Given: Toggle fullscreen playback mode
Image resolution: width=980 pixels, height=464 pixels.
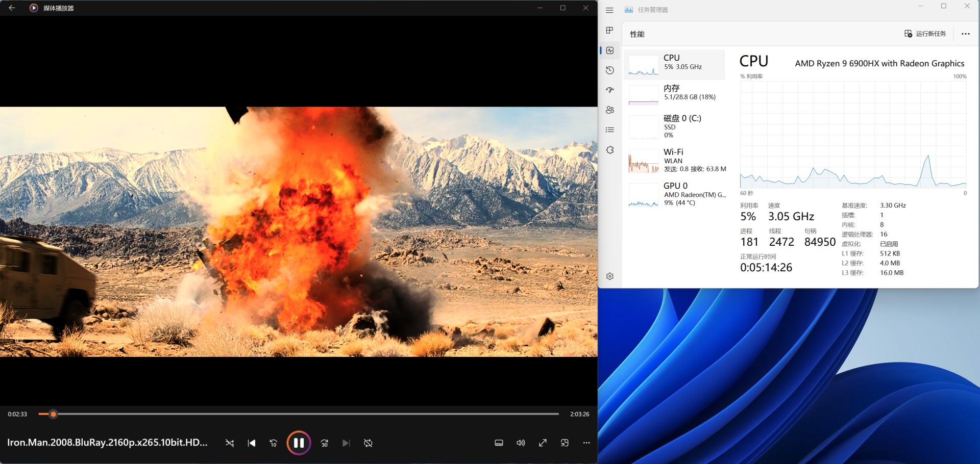Looking at the screenshot, I should 542,443.
